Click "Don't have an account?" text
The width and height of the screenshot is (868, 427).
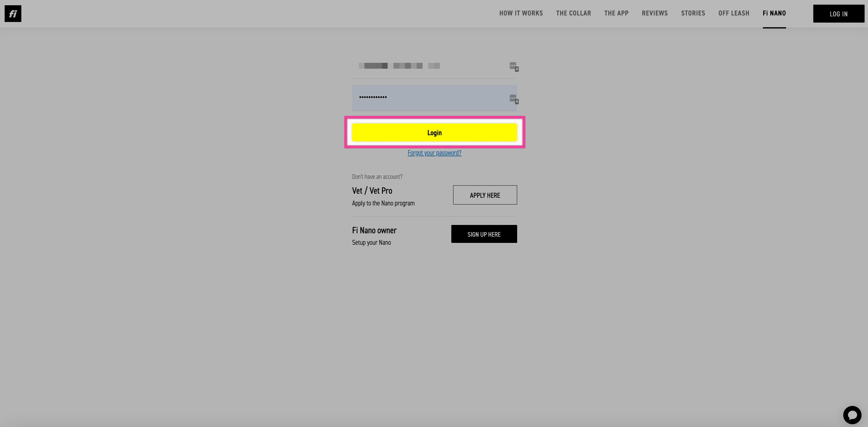click(377, 177)
